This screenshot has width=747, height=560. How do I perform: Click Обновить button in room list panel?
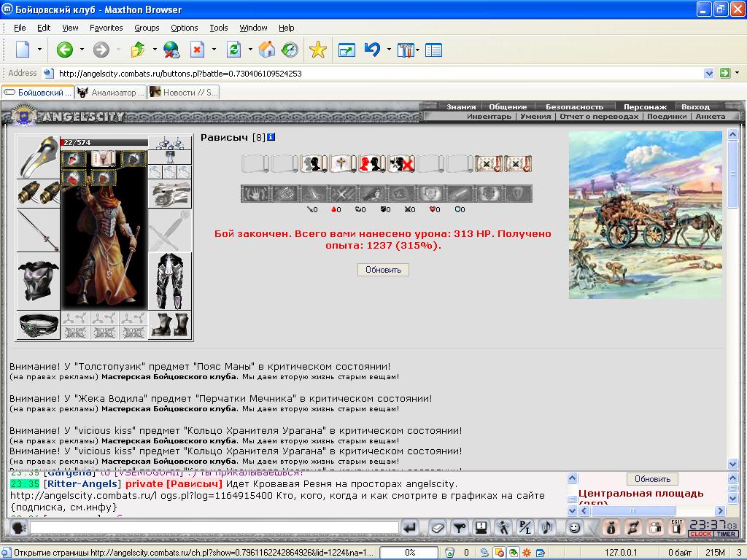point(652,479)
